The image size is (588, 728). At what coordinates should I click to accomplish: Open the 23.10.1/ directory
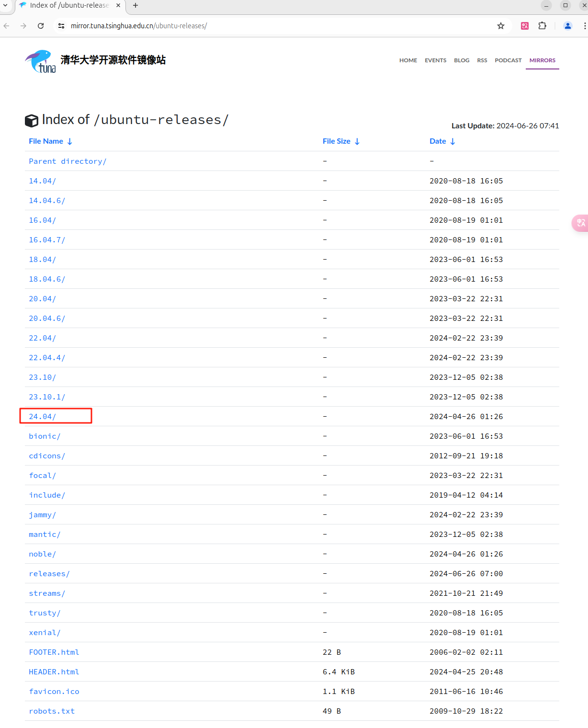(x=47, y=397)
